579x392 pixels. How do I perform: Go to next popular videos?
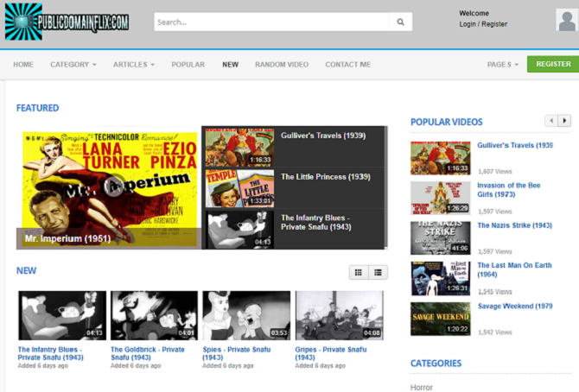[x=564, y=121]
